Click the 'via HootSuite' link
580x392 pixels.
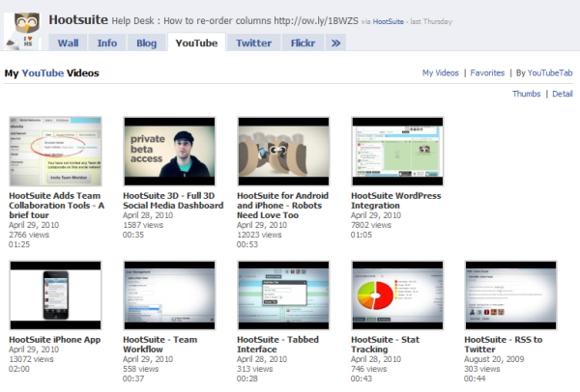coord(388,21)
